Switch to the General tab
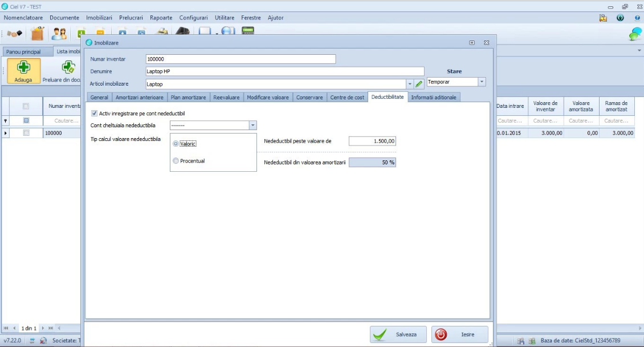This screenshot has width=644, height=347. tap(99, 98)
